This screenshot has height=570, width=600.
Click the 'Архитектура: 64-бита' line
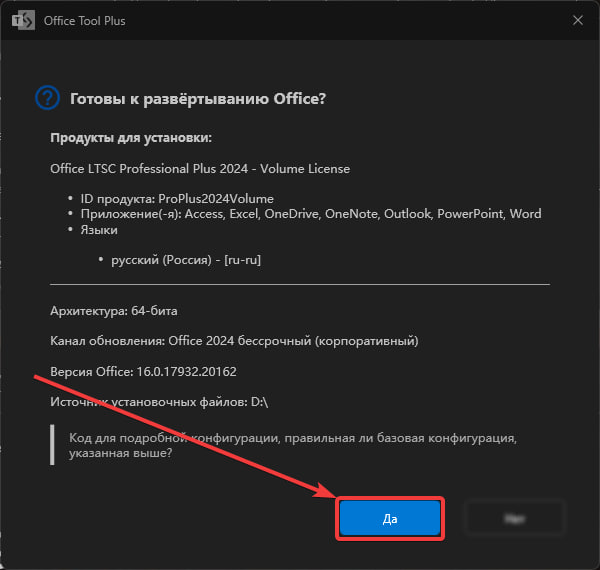click(x=112, y=310)
